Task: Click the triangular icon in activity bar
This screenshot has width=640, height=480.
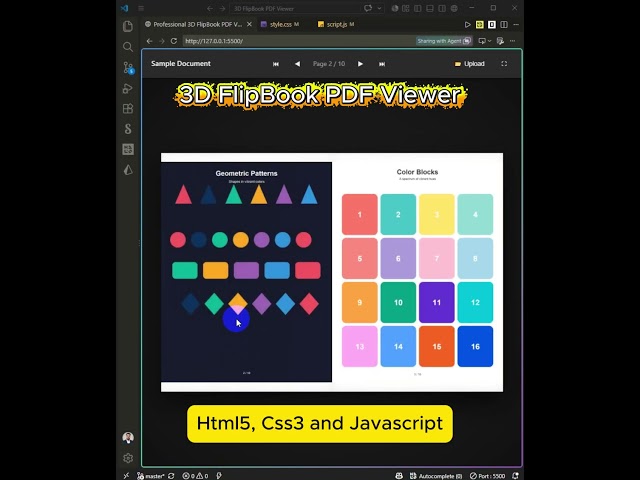Action: [x=128, y=170]
